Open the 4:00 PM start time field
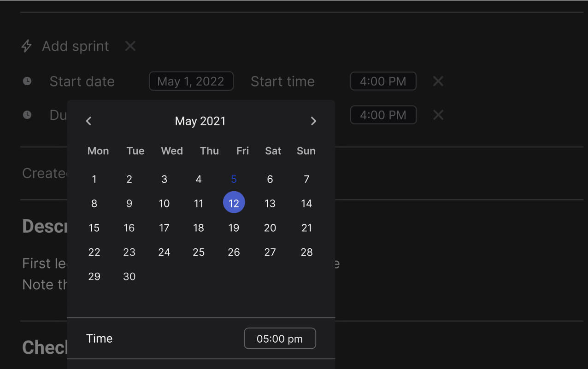The width and height of the screenshot is (588, 369). (383, 82)
